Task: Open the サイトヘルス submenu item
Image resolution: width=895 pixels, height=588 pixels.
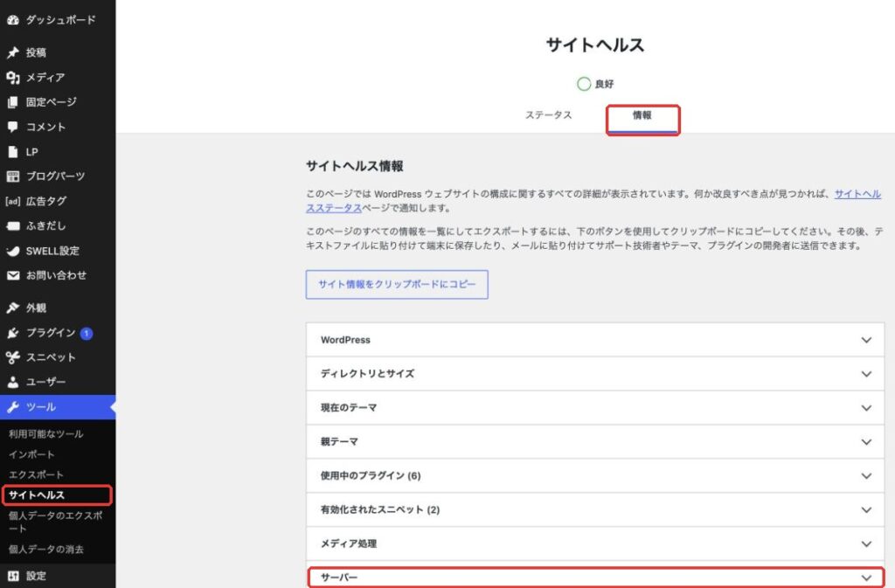Action: (37, 495)
